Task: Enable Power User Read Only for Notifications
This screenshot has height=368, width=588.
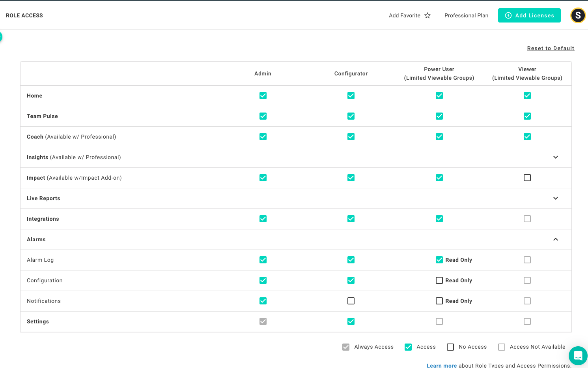Action: 439,301
